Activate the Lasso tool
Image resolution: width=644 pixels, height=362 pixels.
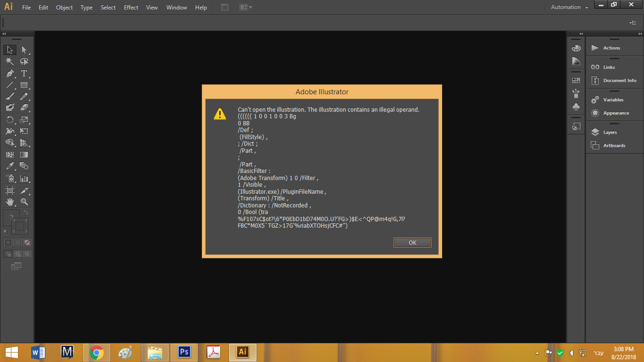pyautogui.click(x=24, y=61)
